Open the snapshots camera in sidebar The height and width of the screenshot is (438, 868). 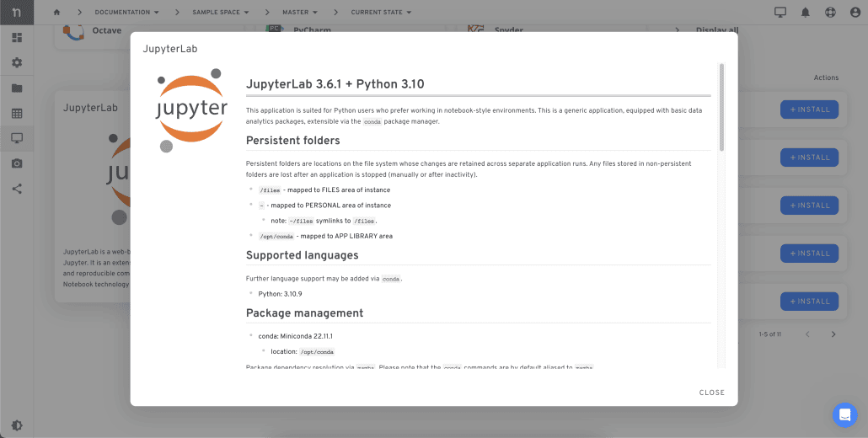(17, 163)
